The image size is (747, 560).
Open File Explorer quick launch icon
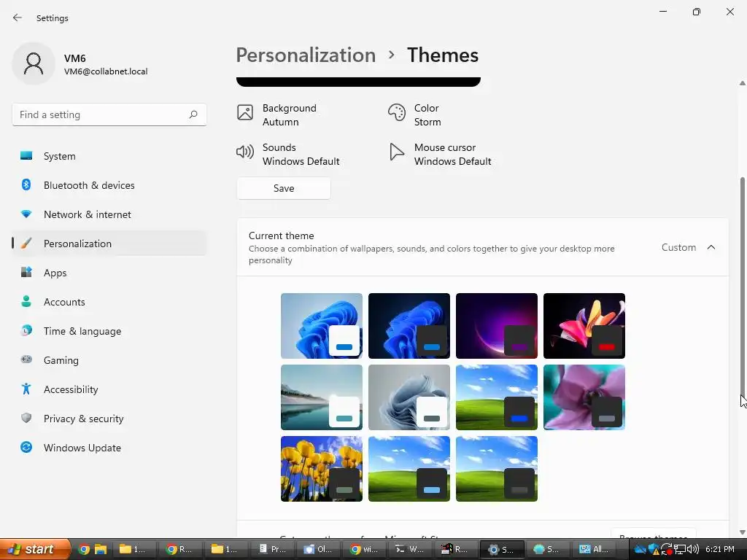(x=100, y=550)
